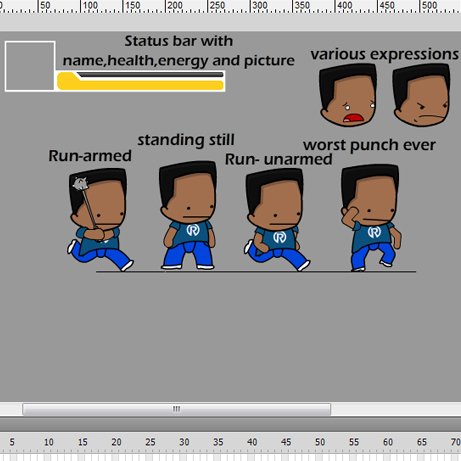Viewport: 461px width, 461px height.
Task: Click the empty status bar picture frame
Action: (30, 66)
